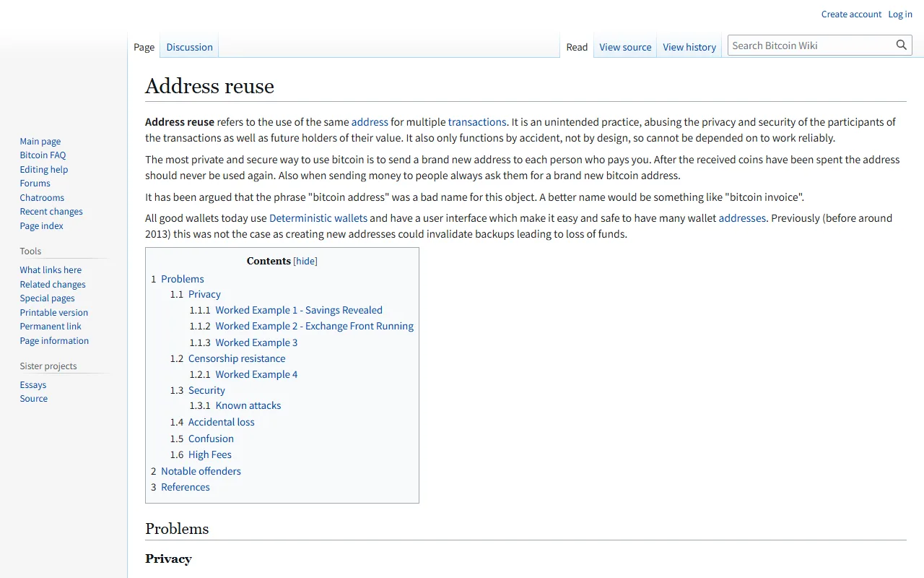Image resolution: width=924 pixels, height=578 pixels.
Task: Open Special pages link
Action: click(48, 298)
